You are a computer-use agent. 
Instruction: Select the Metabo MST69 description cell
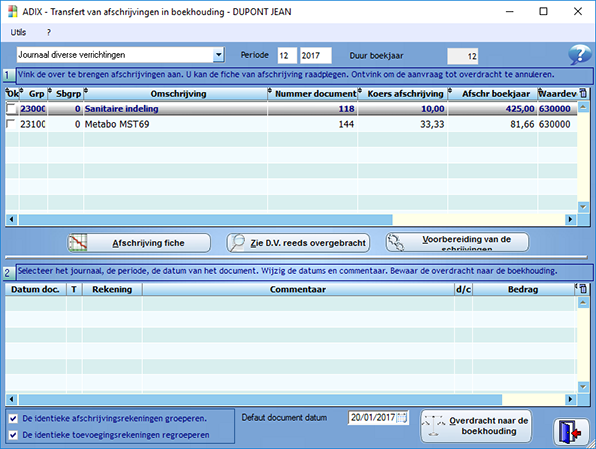point(176,124)
